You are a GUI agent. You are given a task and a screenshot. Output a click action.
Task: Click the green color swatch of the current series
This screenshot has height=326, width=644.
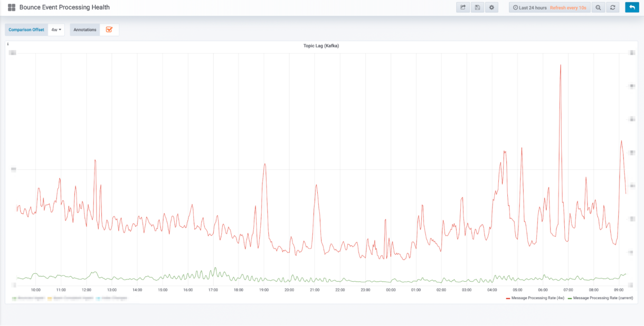click(x=571, y=299)
